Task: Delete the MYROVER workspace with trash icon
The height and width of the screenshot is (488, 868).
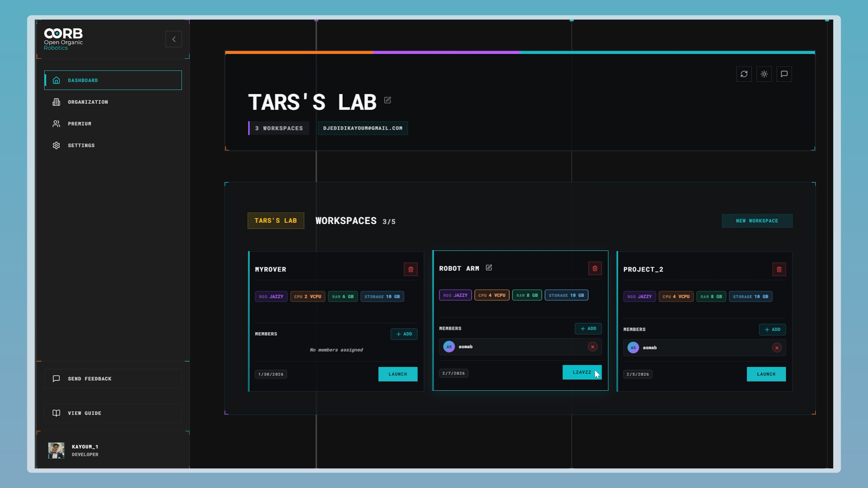Action: point(410,269)
